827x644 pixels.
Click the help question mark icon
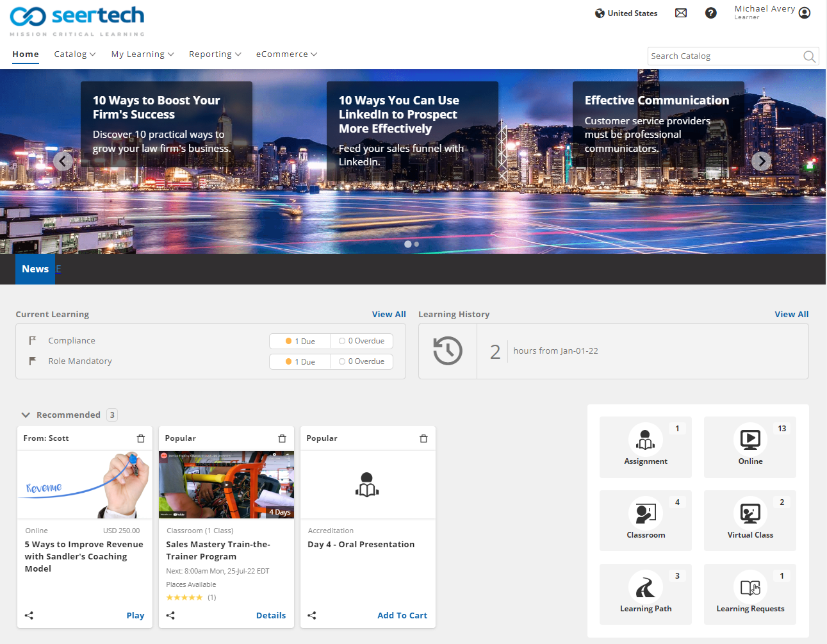pyautogui.click(x=710, y=13)
